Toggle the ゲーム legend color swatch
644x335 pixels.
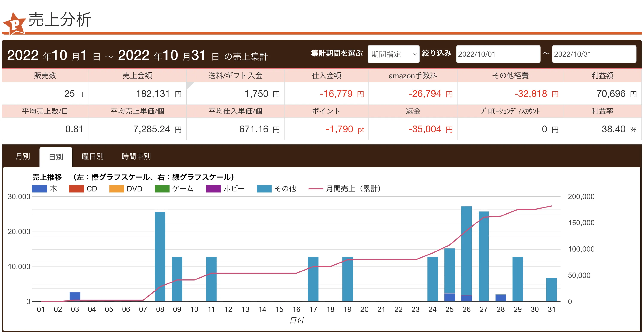click(162, 189)
